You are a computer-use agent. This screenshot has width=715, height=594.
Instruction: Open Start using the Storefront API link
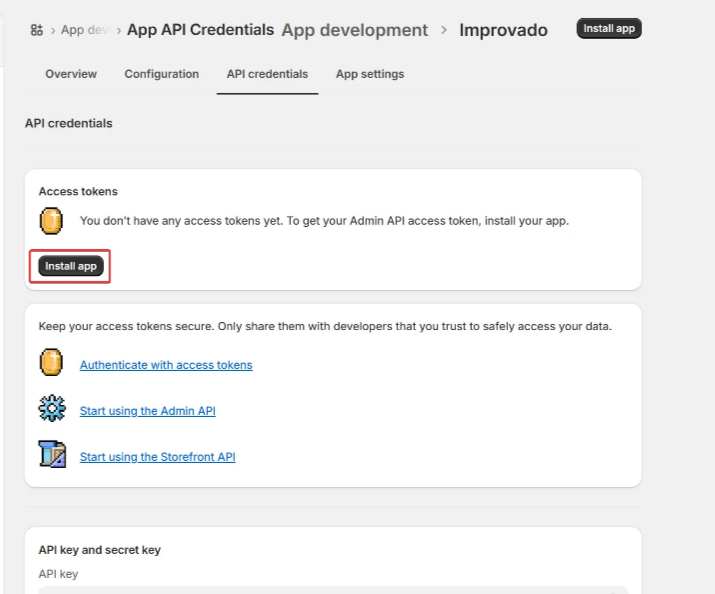[x=157, y=457]
